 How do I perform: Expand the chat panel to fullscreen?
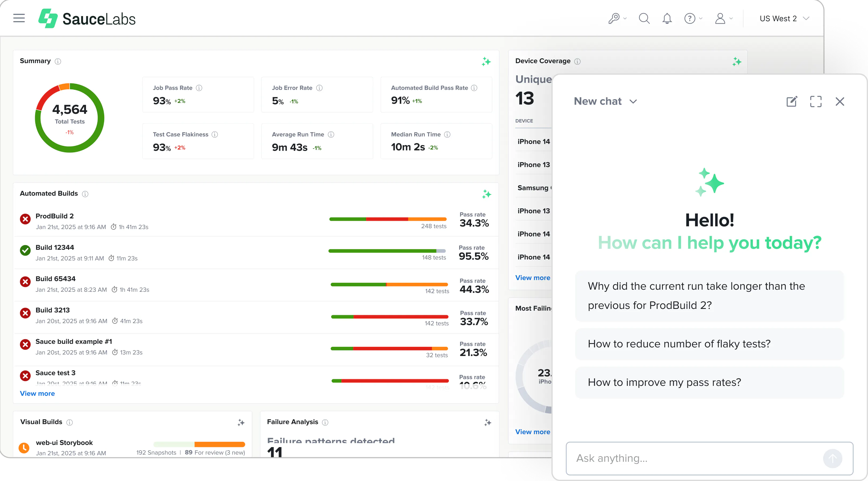(x=815, y=102)
